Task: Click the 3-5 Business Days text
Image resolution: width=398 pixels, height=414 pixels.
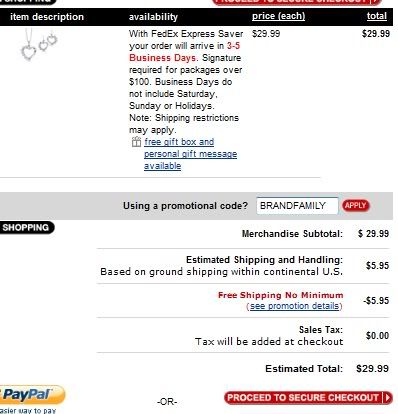Action: pos(184,52)
